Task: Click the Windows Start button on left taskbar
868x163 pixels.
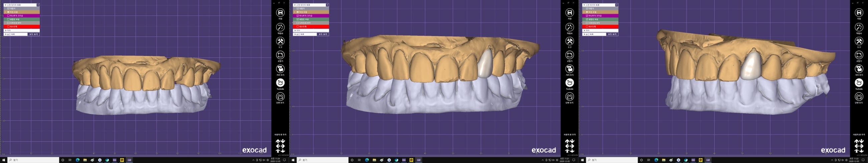Action: click(x=4, y=160)
